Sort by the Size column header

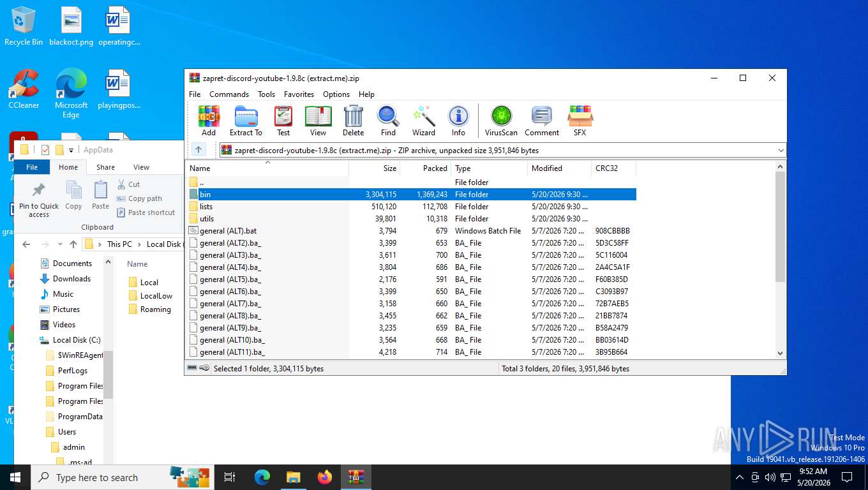point(375,168)
